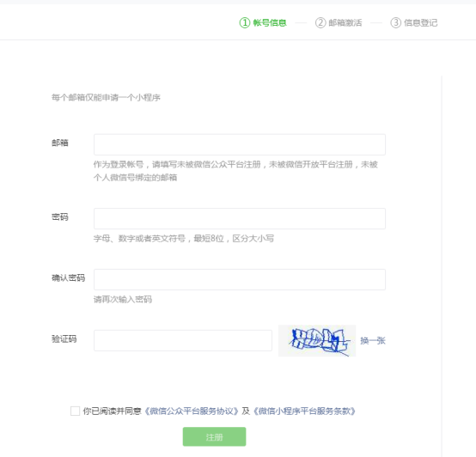Focus the 验证码 captcha input field
Screen dimensions: 476x457
[183, 340]
